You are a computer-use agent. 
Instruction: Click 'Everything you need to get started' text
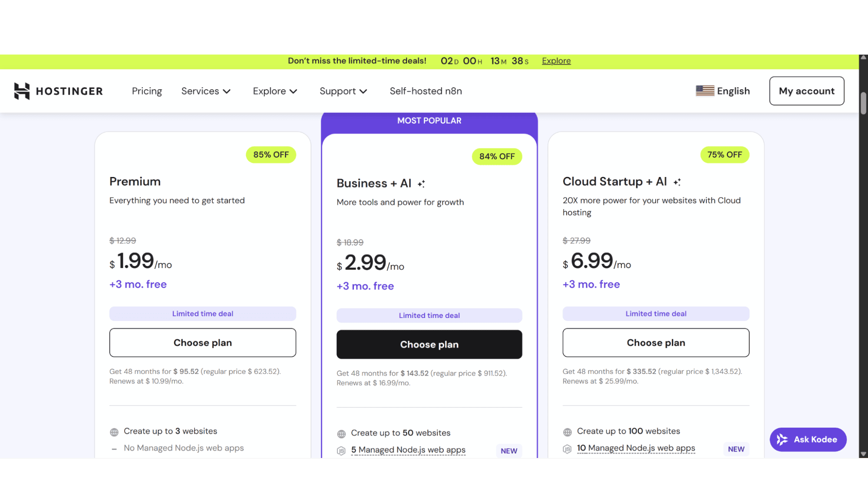tap(177, 200)
